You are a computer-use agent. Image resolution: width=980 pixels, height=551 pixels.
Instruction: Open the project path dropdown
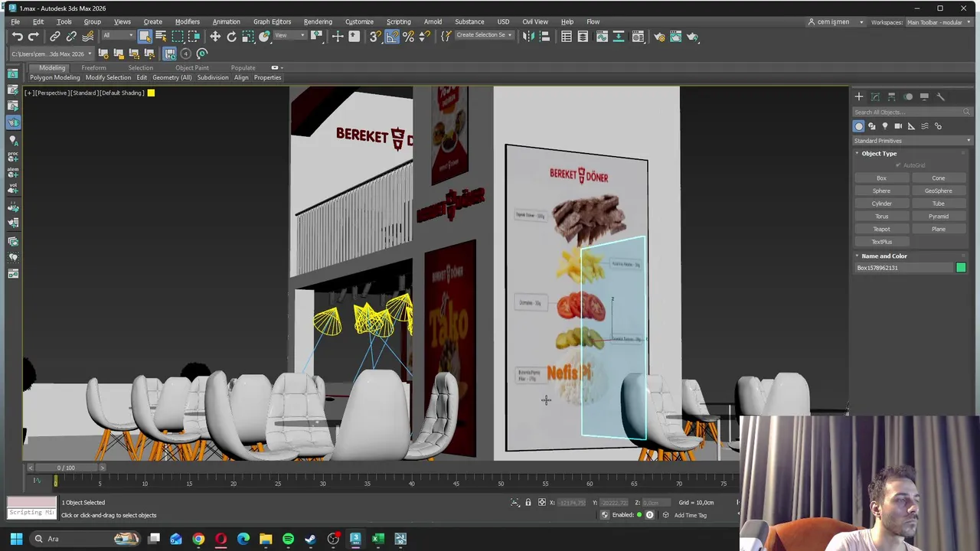point(51,54)
